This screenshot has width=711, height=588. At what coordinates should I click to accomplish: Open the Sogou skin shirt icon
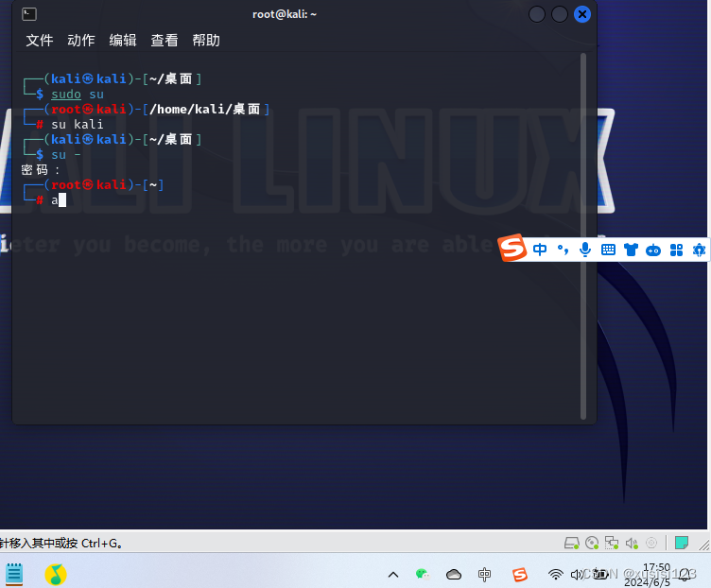tap(631, 250)
